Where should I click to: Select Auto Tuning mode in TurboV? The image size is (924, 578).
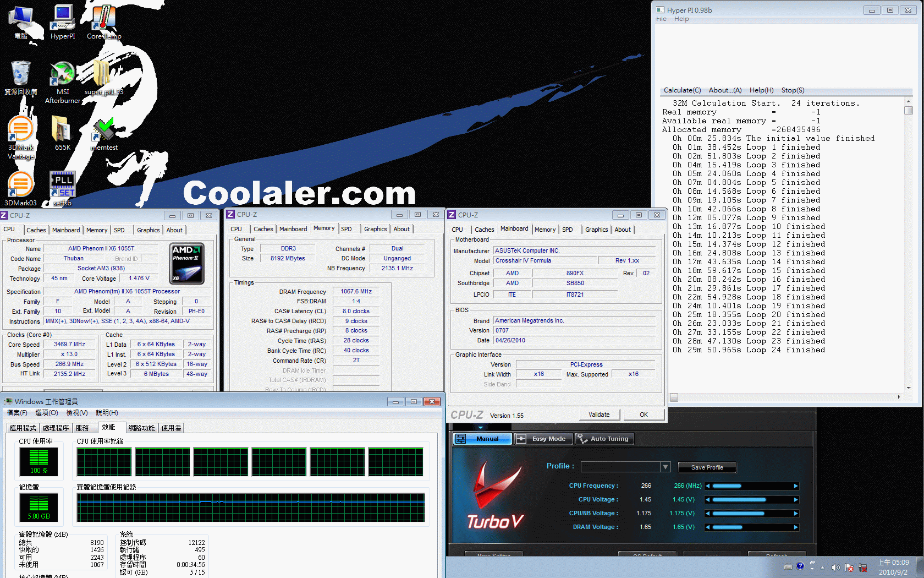(604, 439)
